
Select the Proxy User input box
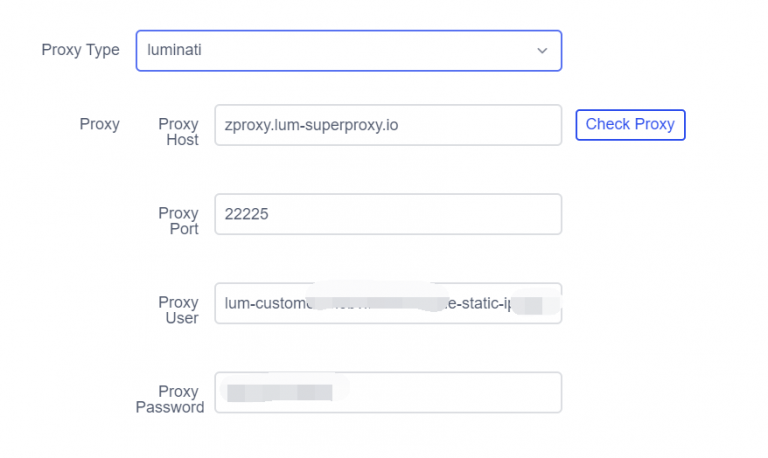pos(388,303)
